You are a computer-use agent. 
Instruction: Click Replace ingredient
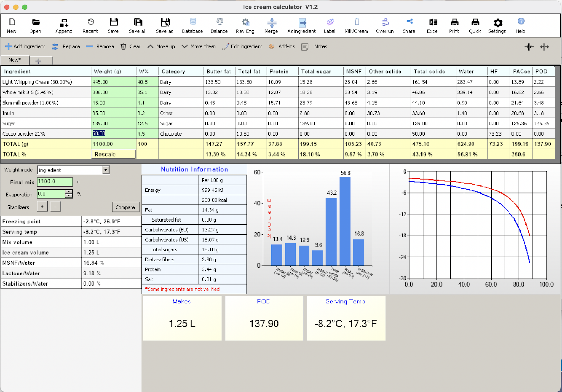click(66, 46)
